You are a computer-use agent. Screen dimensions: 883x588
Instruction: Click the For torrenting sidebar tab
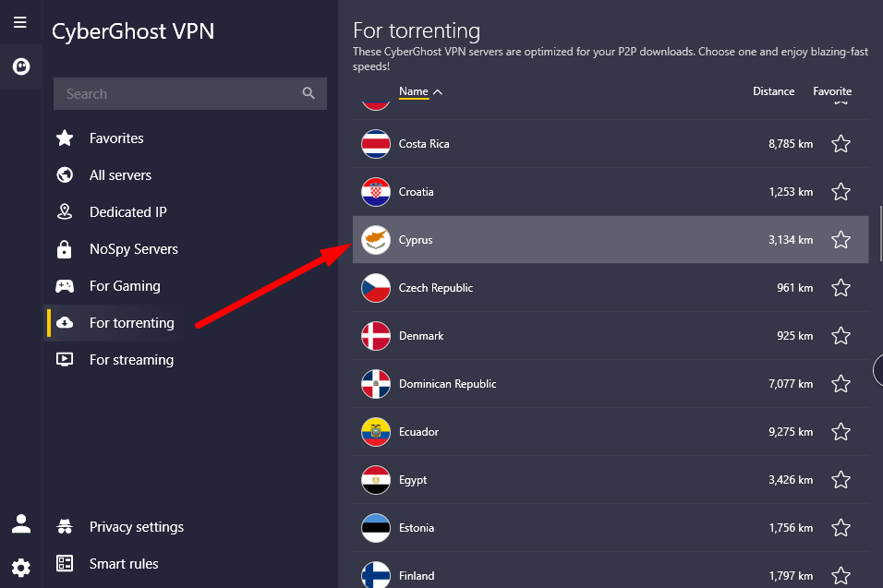(131, 322)
